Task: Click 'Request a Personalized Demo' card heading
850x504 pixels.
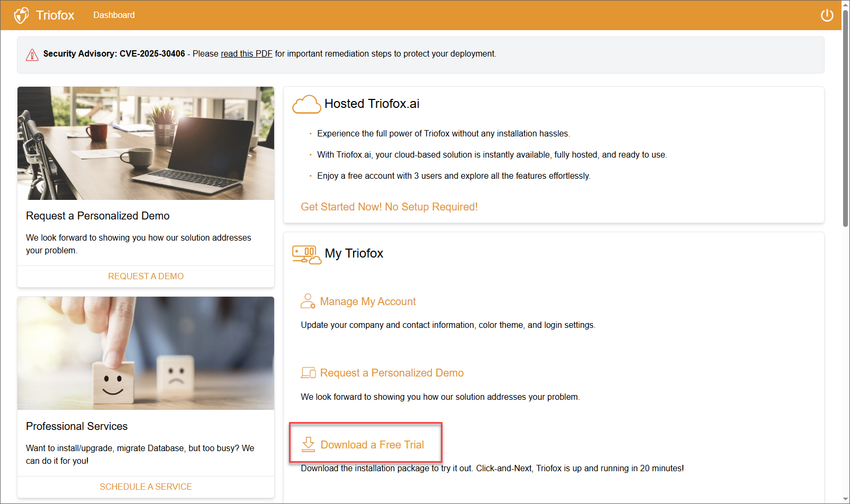Action: 97,216
